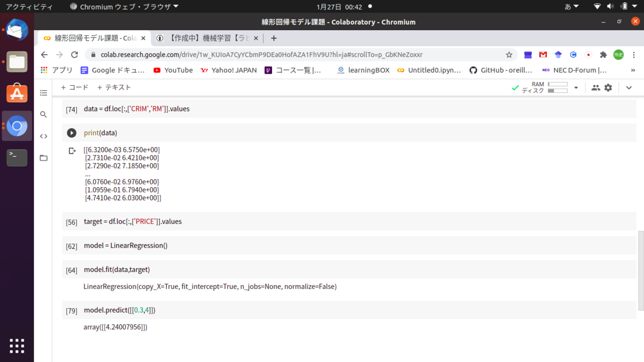Open Untitled0.ipynb bookmark
The image size is (644, 362).
coord(429,70)
